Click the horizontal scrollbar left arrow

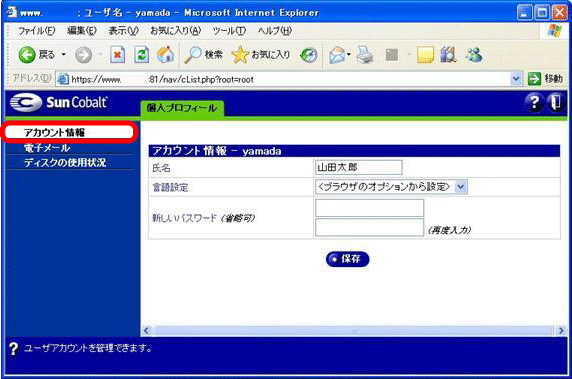(x=146, y=331)
